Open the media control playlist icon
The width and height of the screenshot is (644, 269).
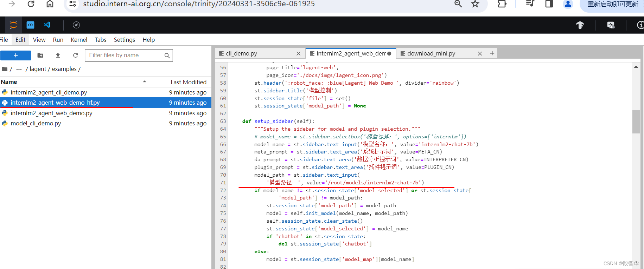(x=530, y=4)
